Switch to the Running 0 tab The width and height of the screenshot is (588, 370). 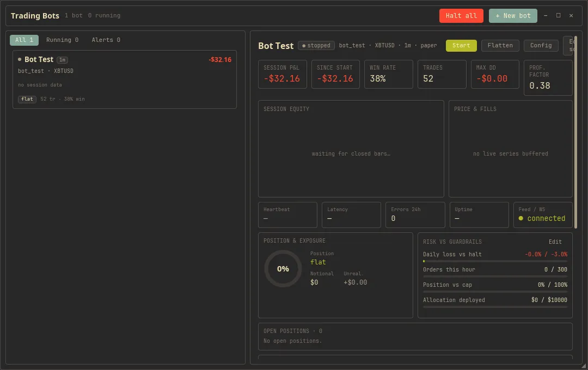pyautogui.click(x=62, y=40)
